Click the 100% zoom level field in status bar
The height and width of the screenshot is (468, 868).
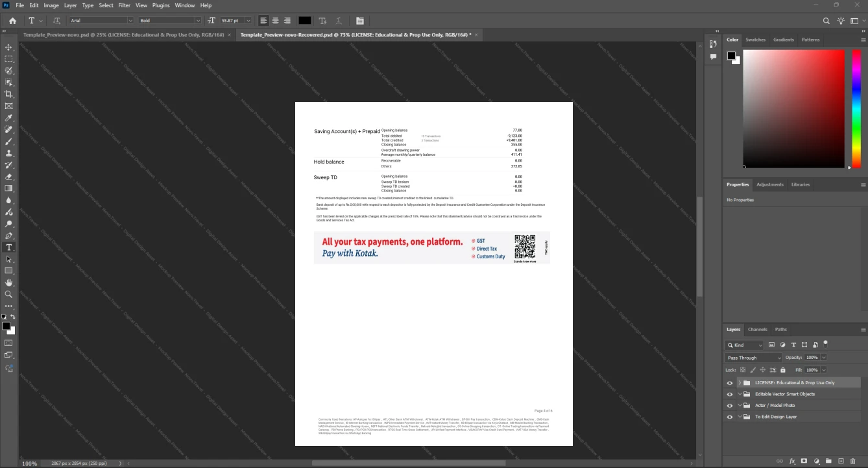click(x=30, y=463)
